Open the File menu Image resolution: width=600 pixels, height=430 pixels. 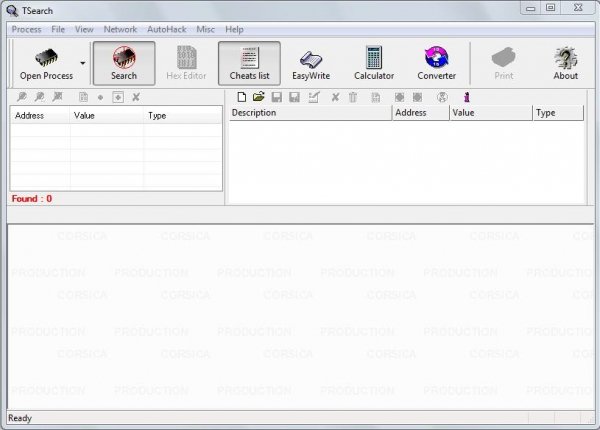(x=58, y=29)
